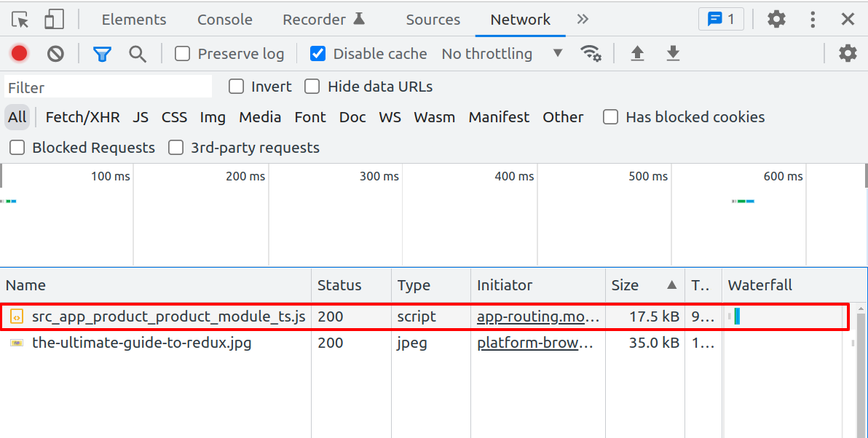Check Has blocked cookies option
The height and width of the screenshot is (438, 868).
611,116
